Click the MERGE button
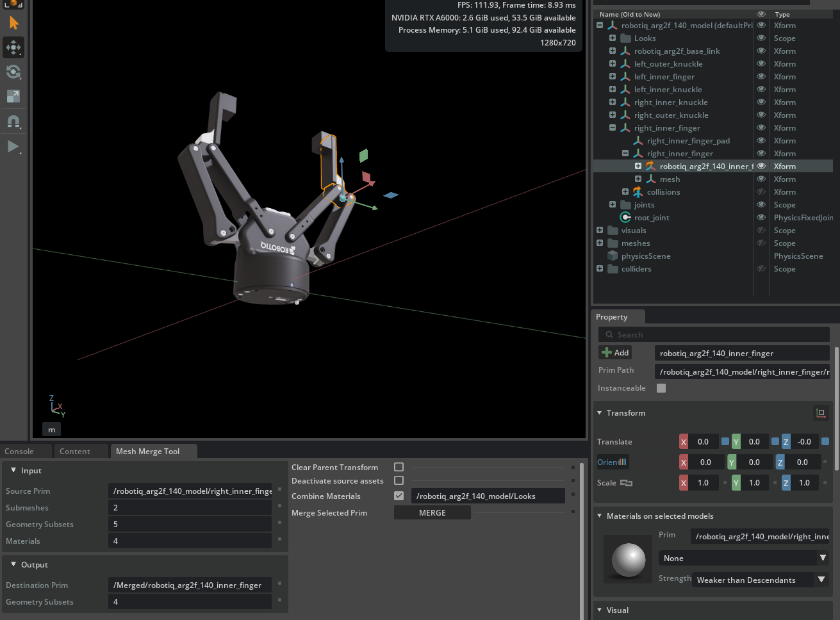Image resolution: width=840 pixels, height=620 pixels. [x=432, y=513]
